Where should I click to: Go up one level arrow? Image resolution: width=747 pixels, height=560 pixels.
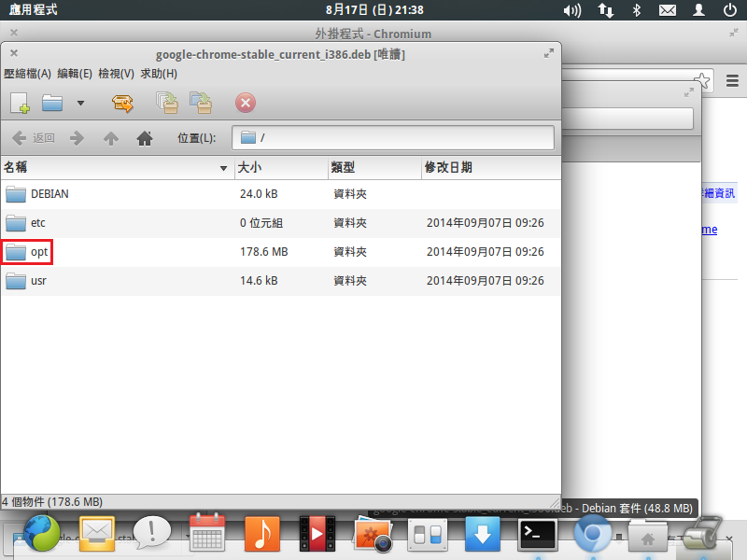coord(111,138)
